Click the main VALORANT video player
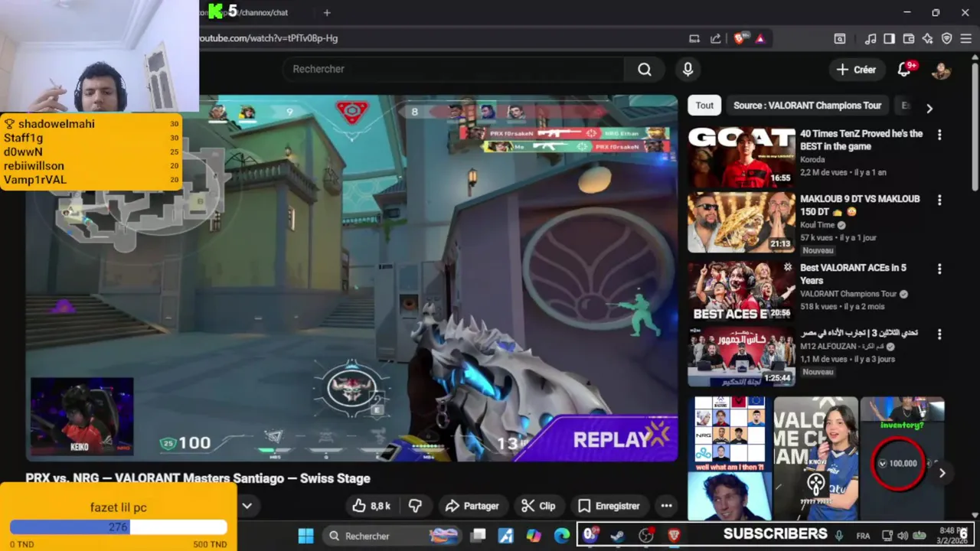This screenshot has height=551, width=980. 351,279
